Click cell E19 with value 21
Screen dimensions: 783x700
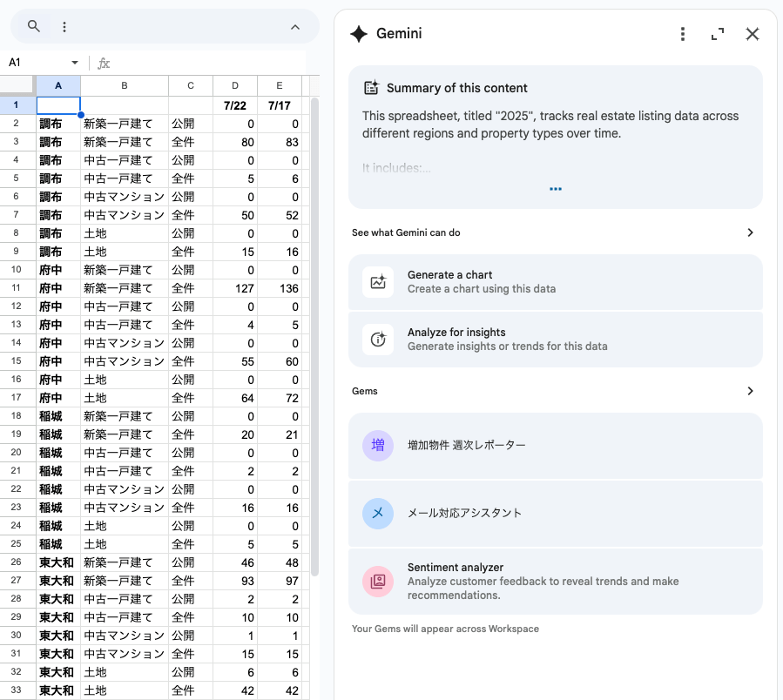(280, 434)
